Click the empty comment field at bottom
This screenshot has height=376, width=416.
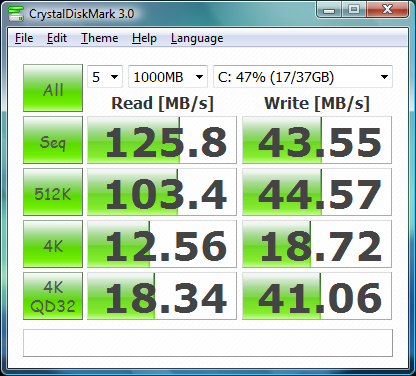pyautogui.click(x=208, y=343)
